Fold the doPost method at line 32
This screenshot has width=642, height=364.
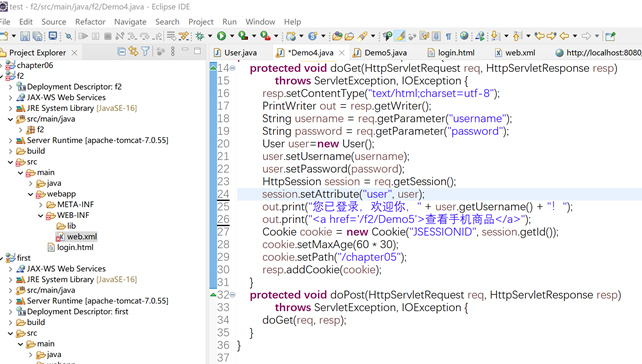(233, 295)
